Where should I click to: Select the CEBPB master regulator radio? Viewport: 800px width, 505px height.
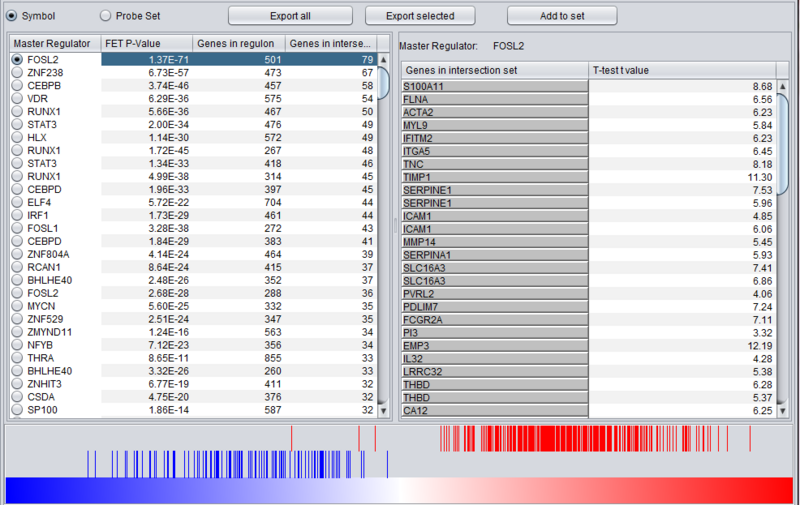pos(17,85)
